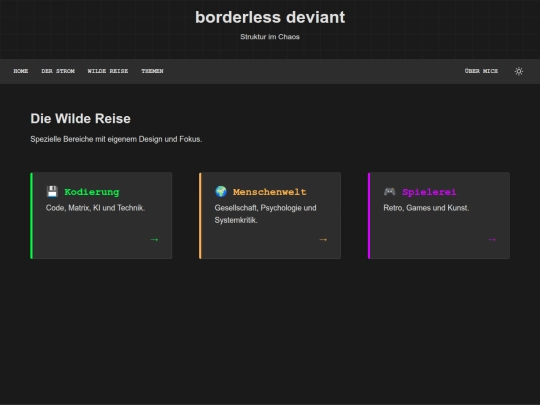Click the globe icon on Menschenwelt card
Screen dimensions: 540x405
(x=221, y=191)
